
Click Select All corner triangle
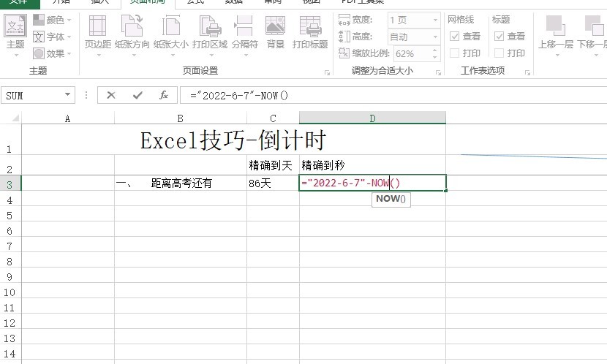point(15,118)
